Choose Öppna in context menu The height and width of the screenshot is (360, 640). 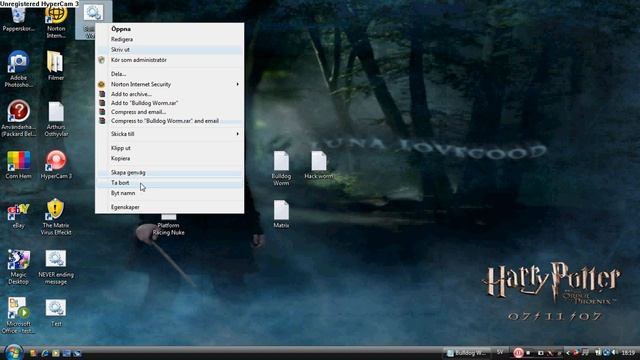(x=169, y=29)
